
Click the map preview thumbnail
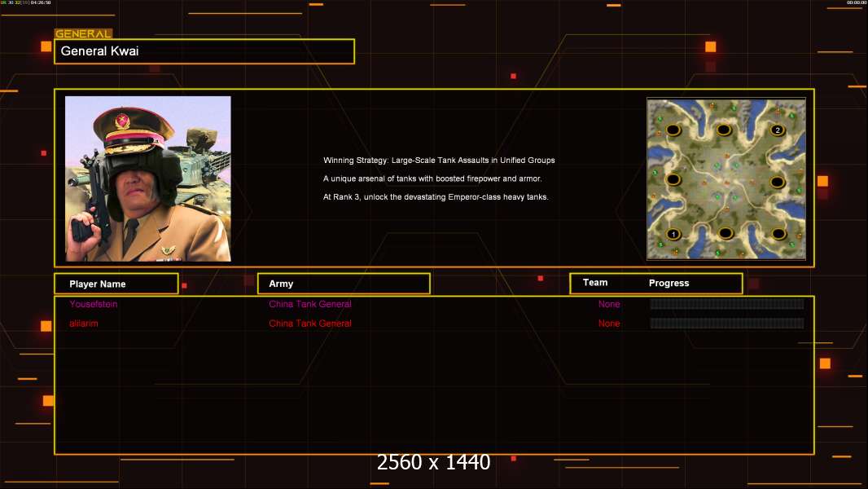click(x=726, y=178)
